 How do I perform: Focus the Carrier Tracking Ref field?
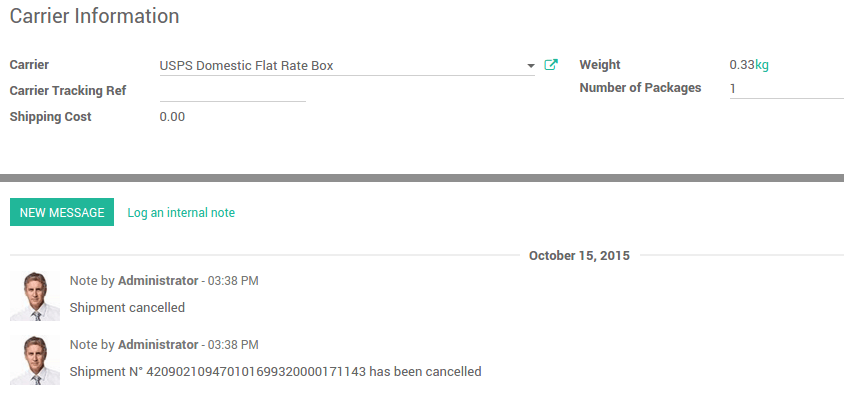(x=233, y=91)
